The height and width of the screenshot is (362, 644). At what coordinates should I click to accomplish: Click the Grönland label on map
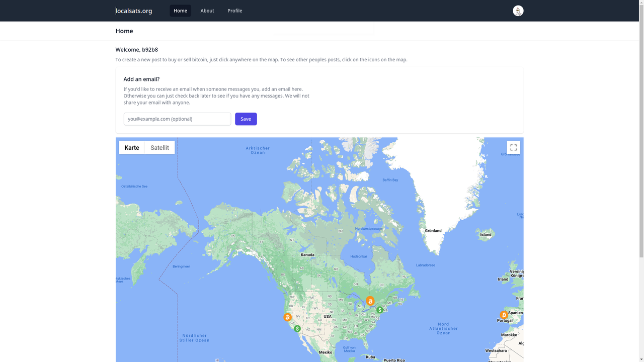point(433,231)
